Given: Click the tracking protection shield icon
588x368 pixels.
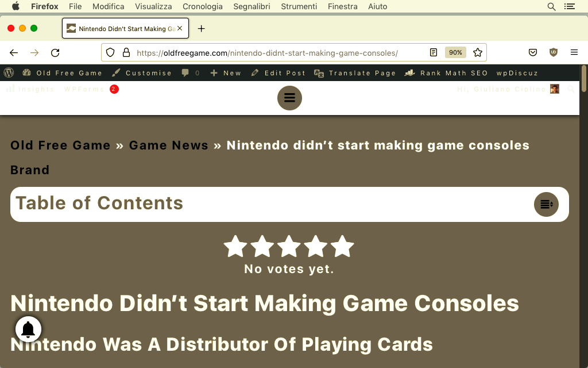Looking at the screenshot, I should click(x=110, y=52).
